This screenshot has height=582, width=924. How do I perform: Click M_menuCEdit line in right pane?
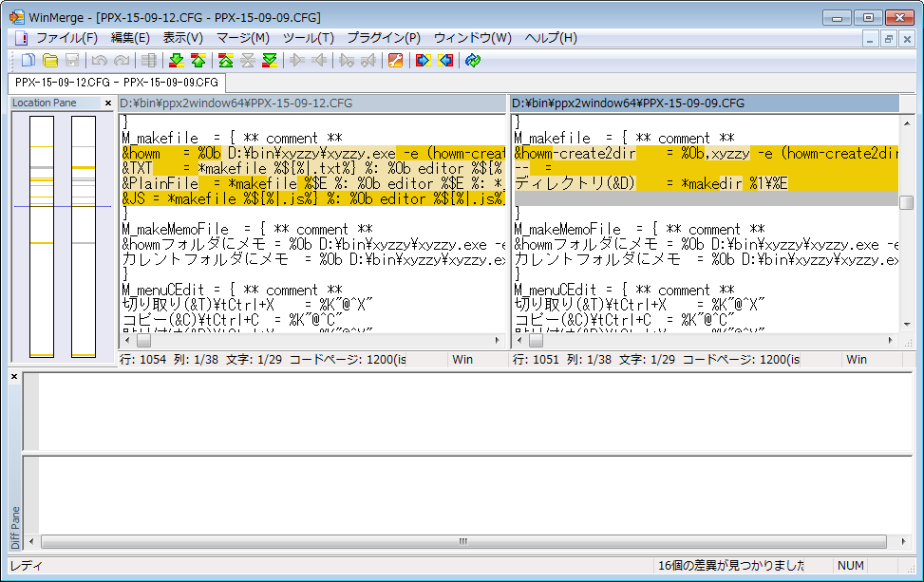point(706,290)
